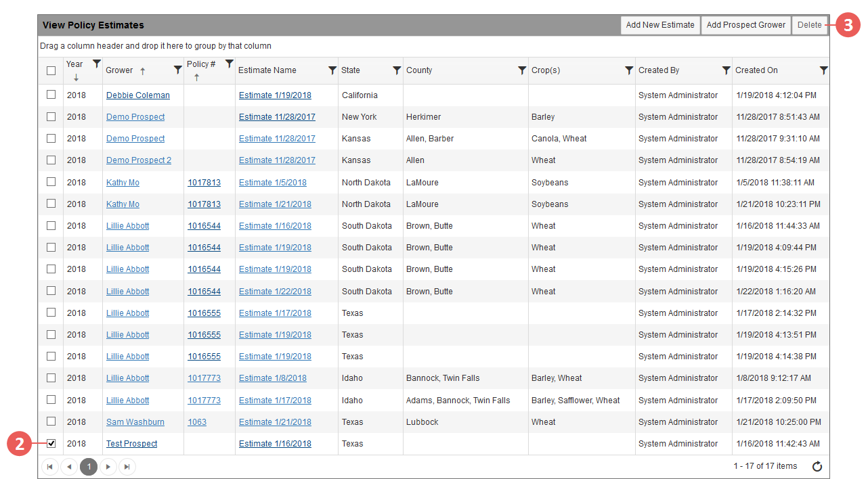
Task: Open the Debbie Coleman grower link
Action: pyautogui.click(x=138, y=95)
